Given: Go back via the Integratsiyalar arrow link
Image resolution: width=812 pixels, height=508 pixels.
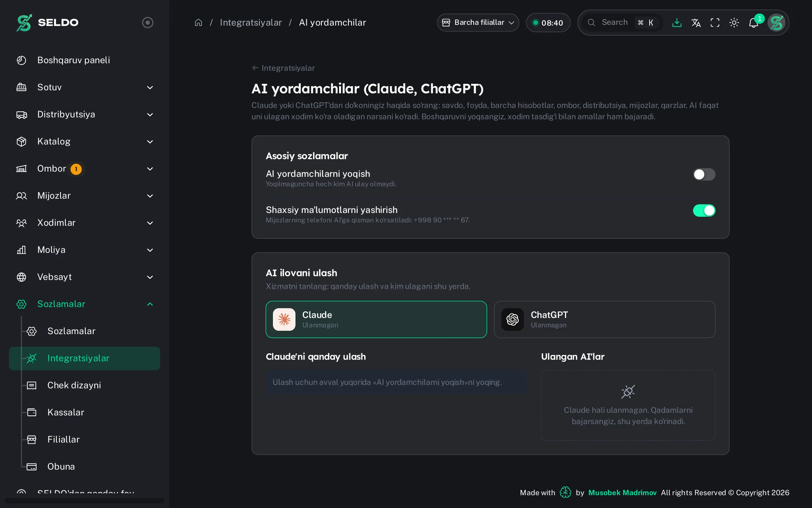Looking at the screenshot, I should tap(283, 68).
